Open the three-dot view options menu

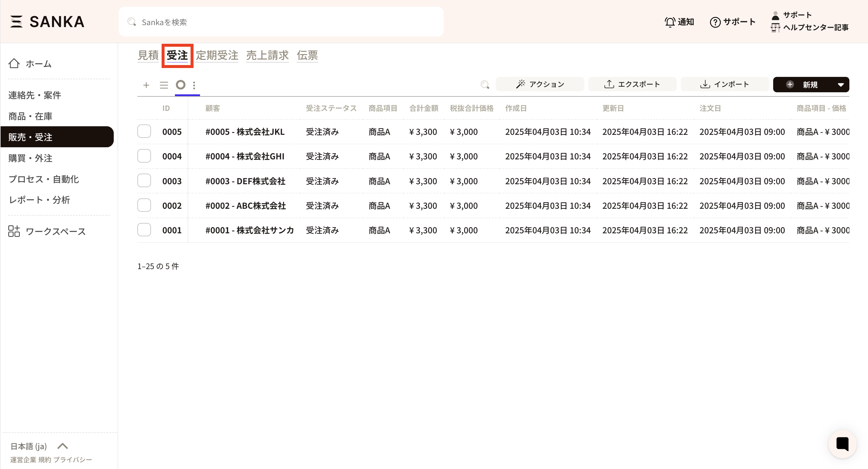[194, 85]
